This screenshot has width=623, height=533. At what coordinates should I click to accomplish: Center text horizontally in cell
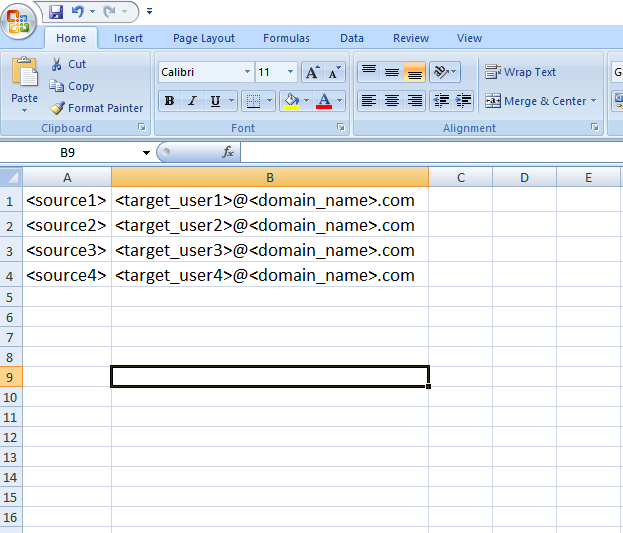point(392,101)
